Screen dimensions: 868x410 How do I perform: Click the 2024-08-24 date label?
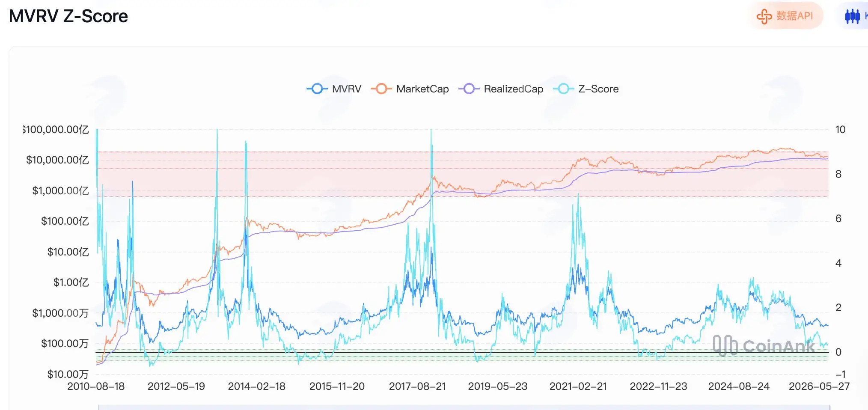pos(739,386)
